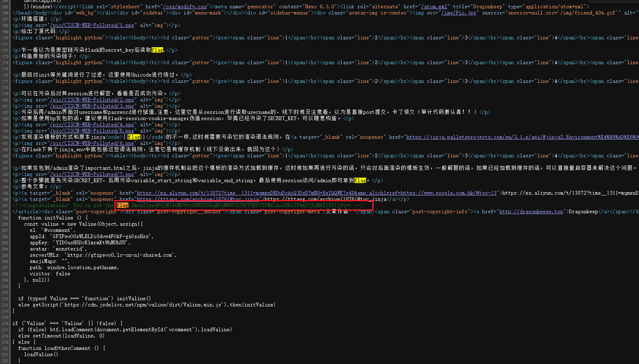Follow the jinja.palletsprojects.com API documentation link
Image resolution: width=639 pixels, height=364 pixels.
522,137
